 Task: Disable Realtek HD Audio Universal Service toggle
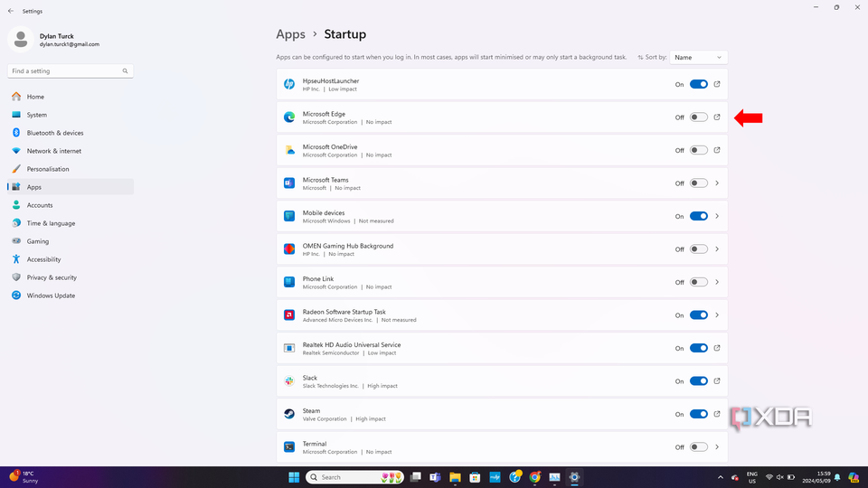(699, 348)
